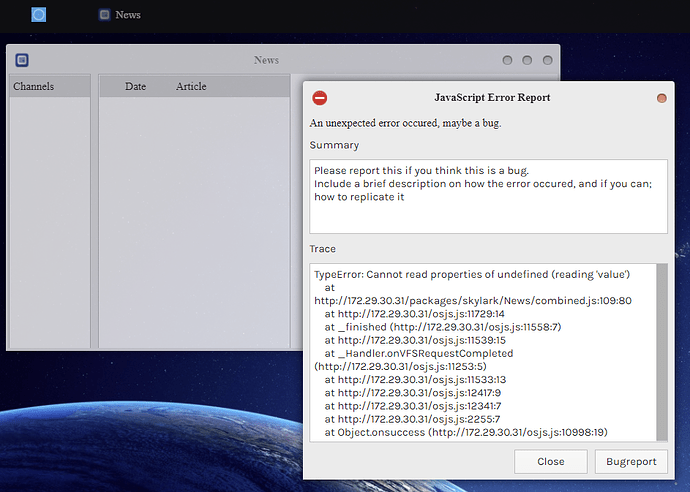Screen dimensions: 690x492
Task: Close the JavaScript Error Report dialog via red dot
Action: click(661, 98)
